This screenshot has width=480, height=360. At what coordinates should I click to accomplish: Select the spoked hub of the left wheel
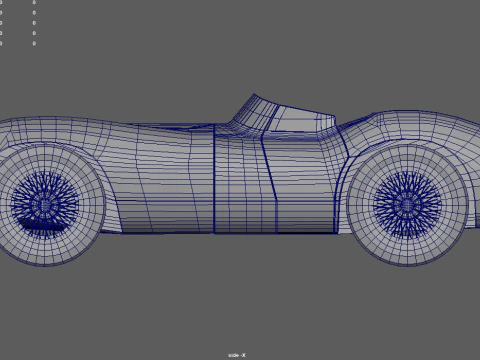pyautogui.click(x=45, y=204)
